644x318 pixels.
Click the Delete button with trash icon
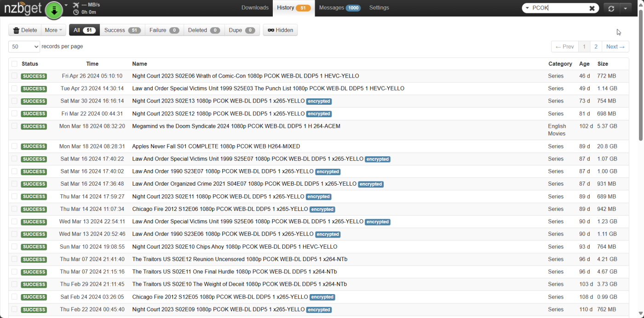(x=25, y=30)
